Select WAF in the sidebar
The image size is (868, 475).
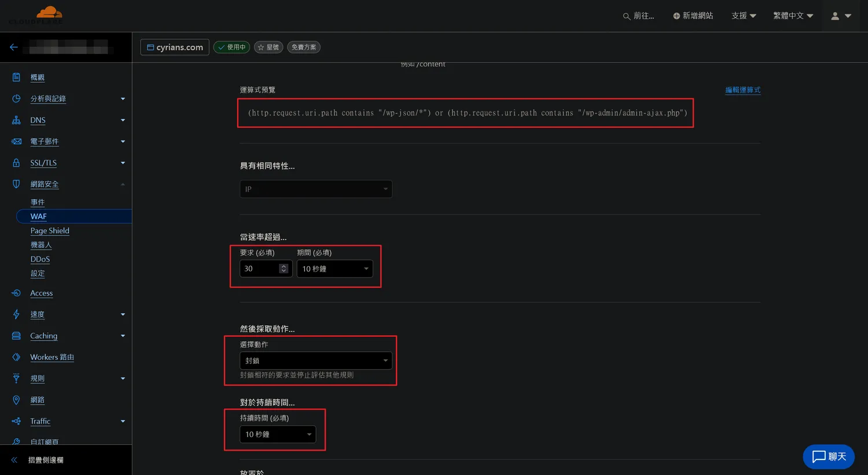[39, 216]
